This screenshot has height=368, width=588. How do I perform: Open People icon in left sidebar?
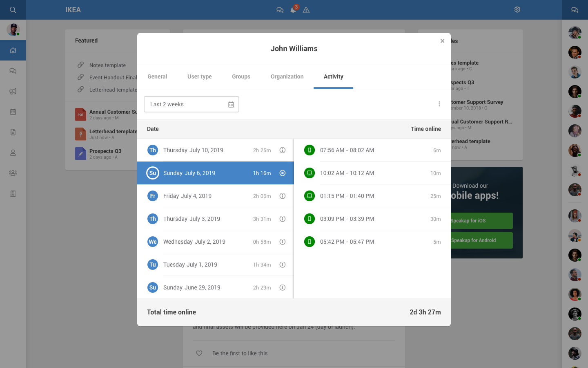coord(13,153)
